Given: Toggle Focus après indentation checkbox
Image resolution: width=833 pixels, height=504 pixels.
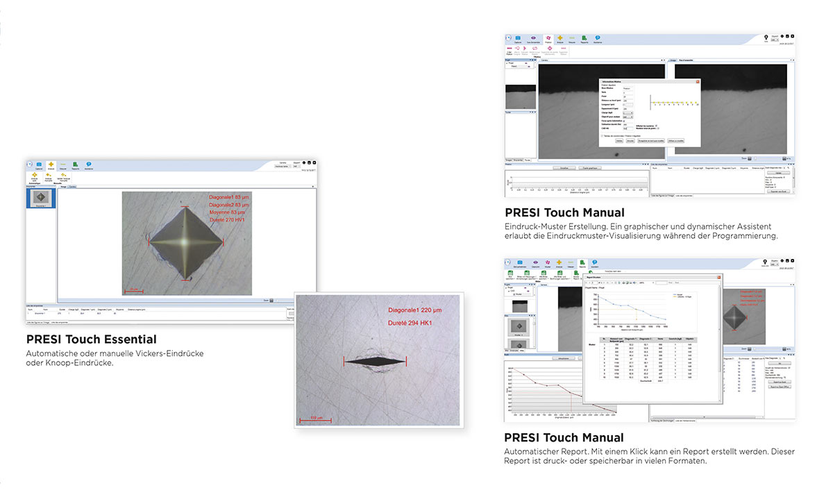Looking at the screenshot, I should 624,121.
